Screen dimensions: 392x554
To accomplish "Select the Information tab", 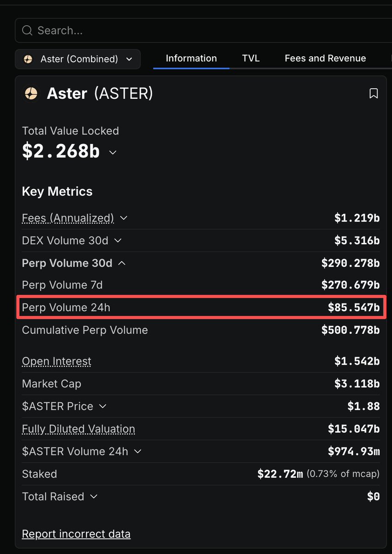I will 191,58.
